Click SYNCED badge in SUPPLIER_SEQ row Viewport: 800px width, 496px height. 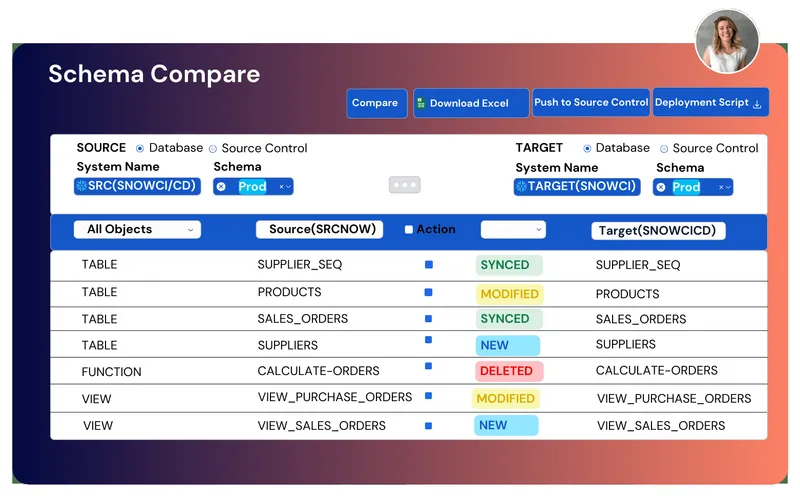pyautogui.click(x=509, y=265)
